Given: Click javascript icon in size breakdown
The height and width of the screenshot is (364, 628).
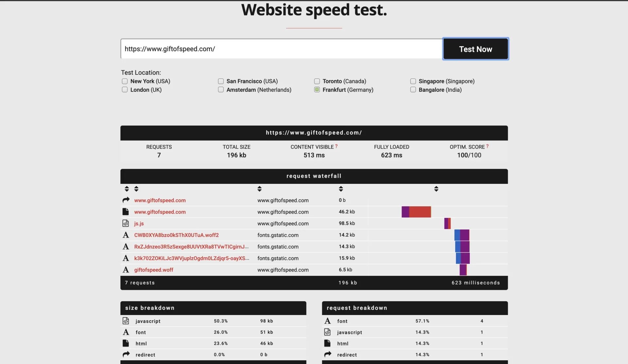Looking at the screenshot, I should coord(126,321).
